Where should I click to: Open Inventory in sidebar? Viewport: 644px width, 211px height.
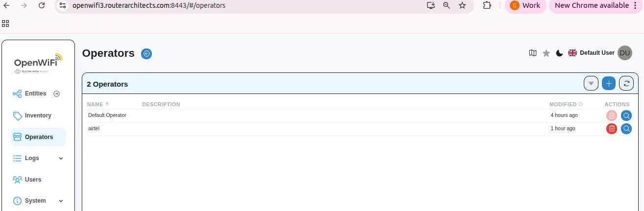tap(38, 116)
